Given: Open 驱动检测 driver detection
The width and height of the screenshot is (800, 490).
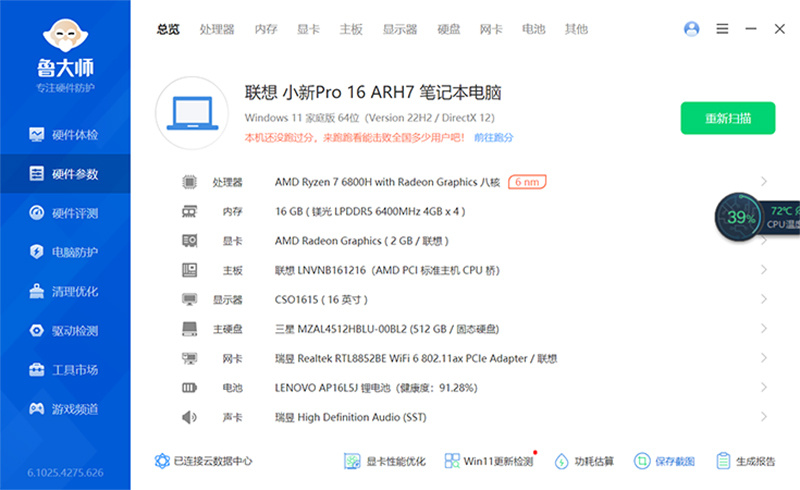Looking at the screenshot, I should click(x=64, y=331).
